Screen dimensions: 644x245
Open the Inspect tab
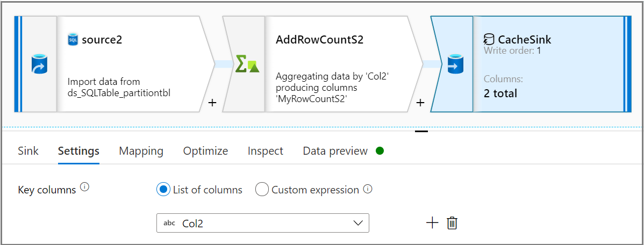click(x=265, y=151)
